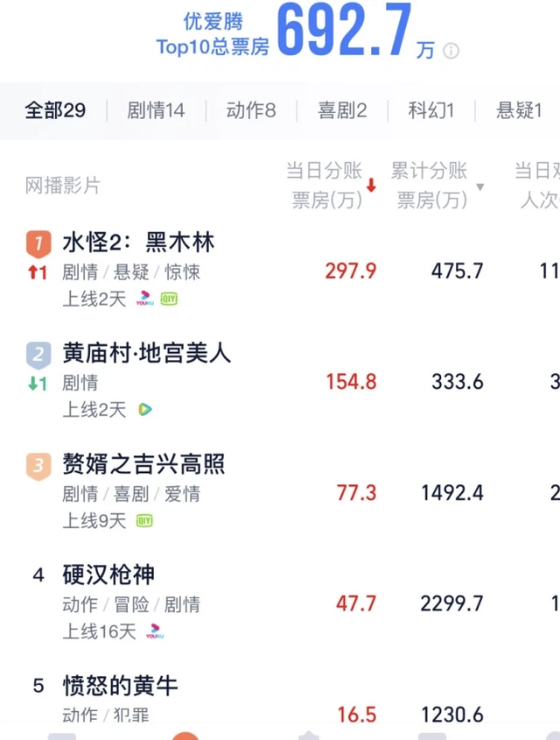Select the 全部29 filter tab

click(55, 110)
